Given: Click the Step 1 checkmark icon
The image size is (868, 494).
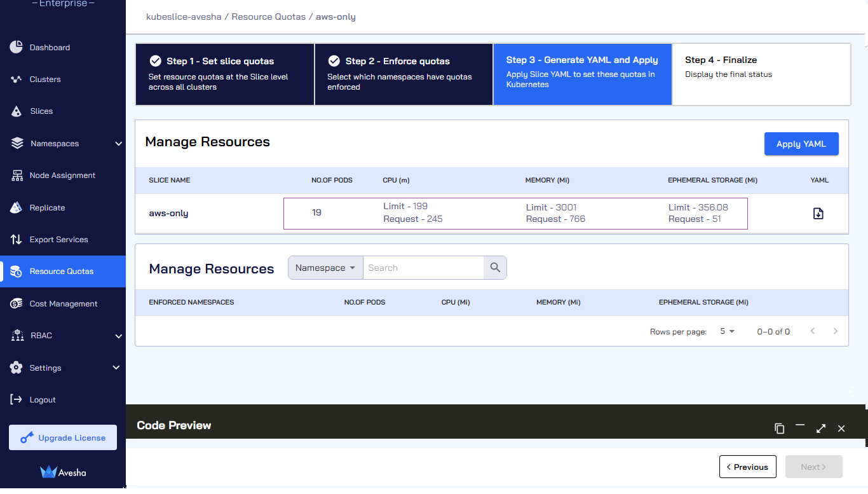Looking at the screenshot, I should 155,61.
